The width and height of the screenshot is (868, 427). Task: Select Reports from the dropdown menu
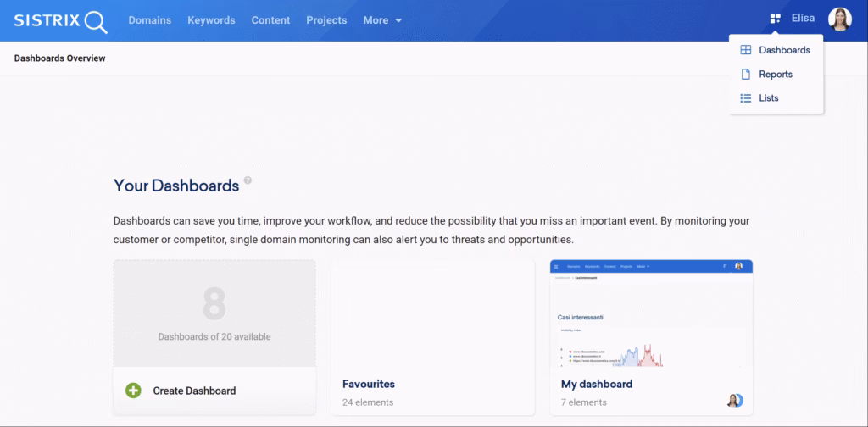click(x=775, y=75)
